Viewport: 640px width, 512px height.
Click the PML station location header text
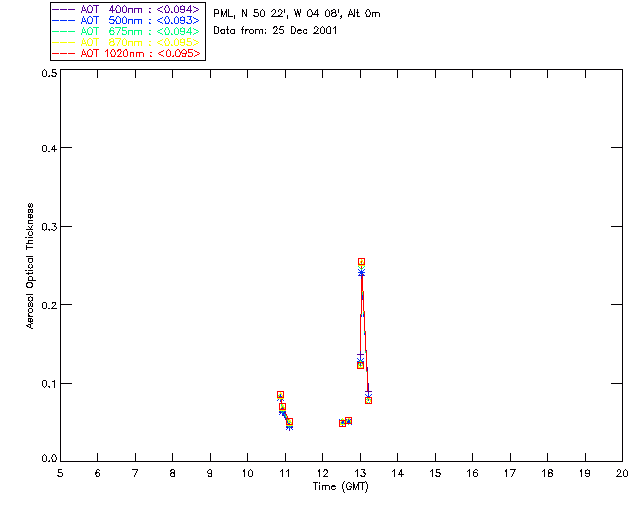(297, 14)
